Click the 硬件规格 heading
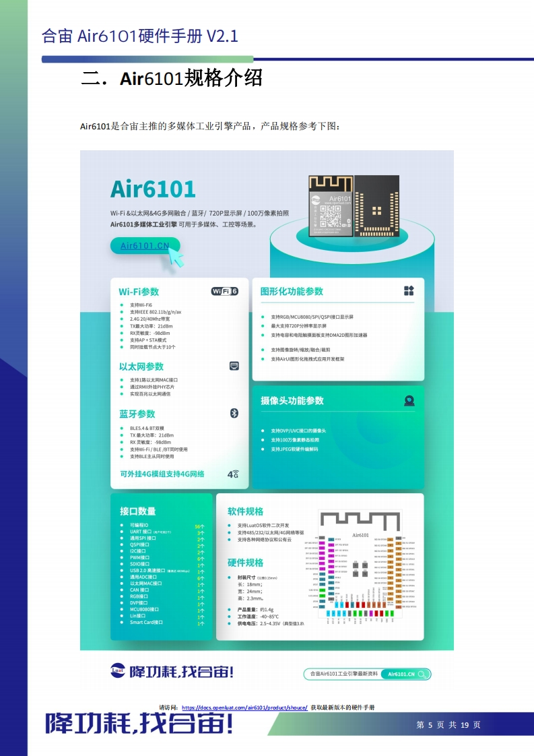Screen dimensions: 534x756 pyautogui.click(x=245, y=563)
